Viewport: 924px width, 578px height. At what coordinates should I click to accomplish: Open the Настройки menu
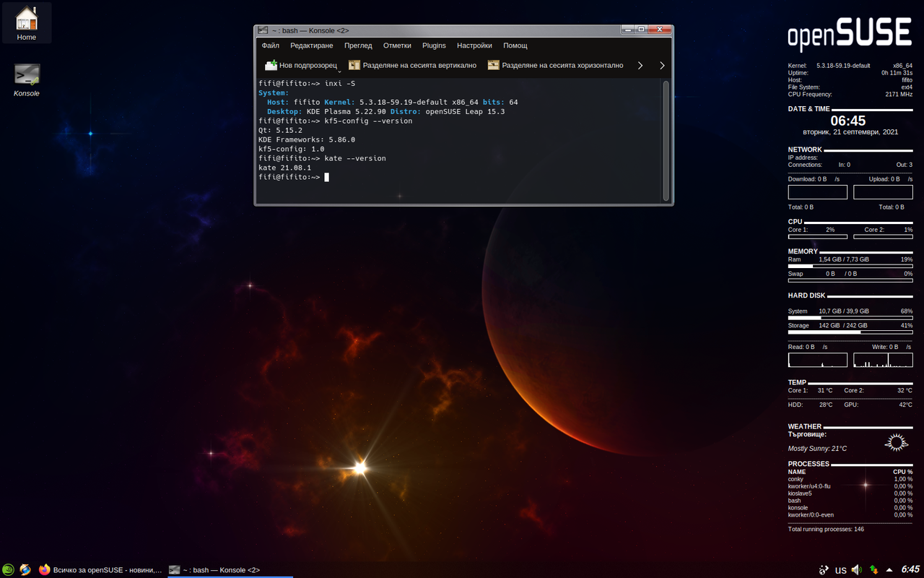(474, 46)
